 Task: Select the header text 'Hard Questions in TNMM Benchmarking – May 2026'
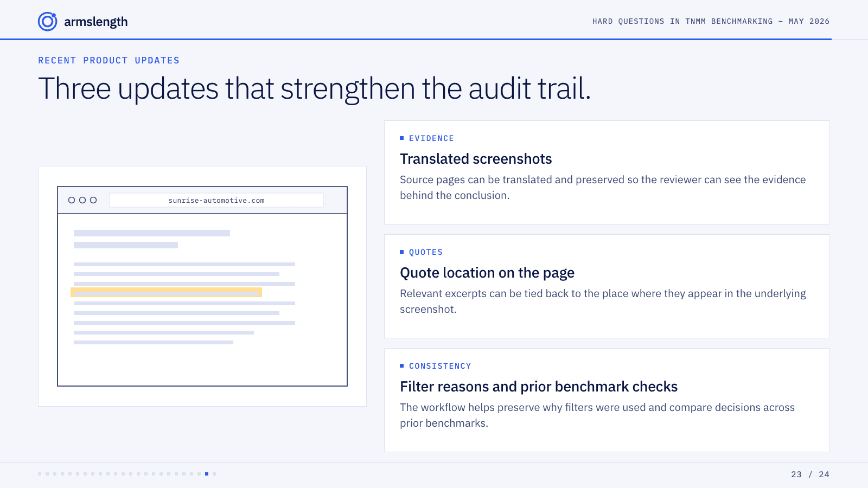click(711, 21)
